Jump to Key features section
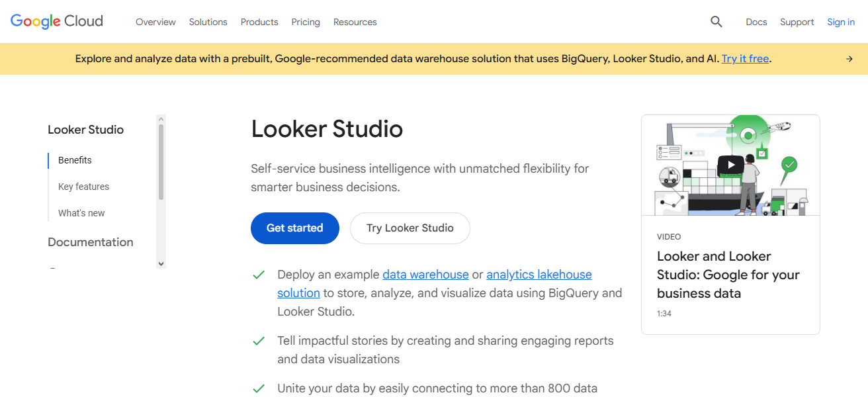The height and width of the screenshot is (397, 868). (x=83, y=186)
